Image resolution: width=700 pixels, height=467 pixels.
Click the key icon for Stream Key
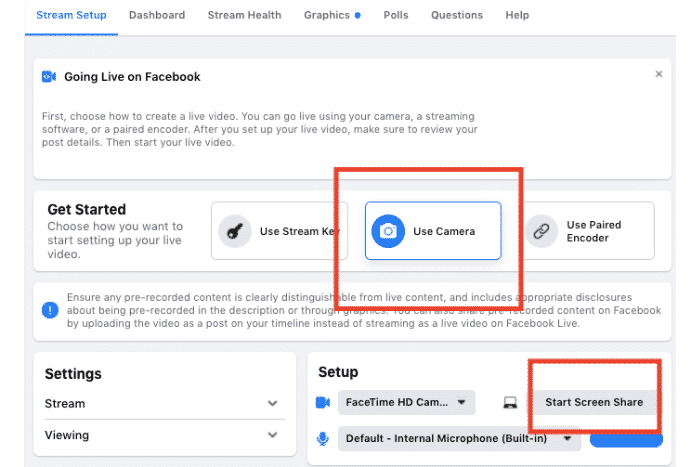(234, 231)
